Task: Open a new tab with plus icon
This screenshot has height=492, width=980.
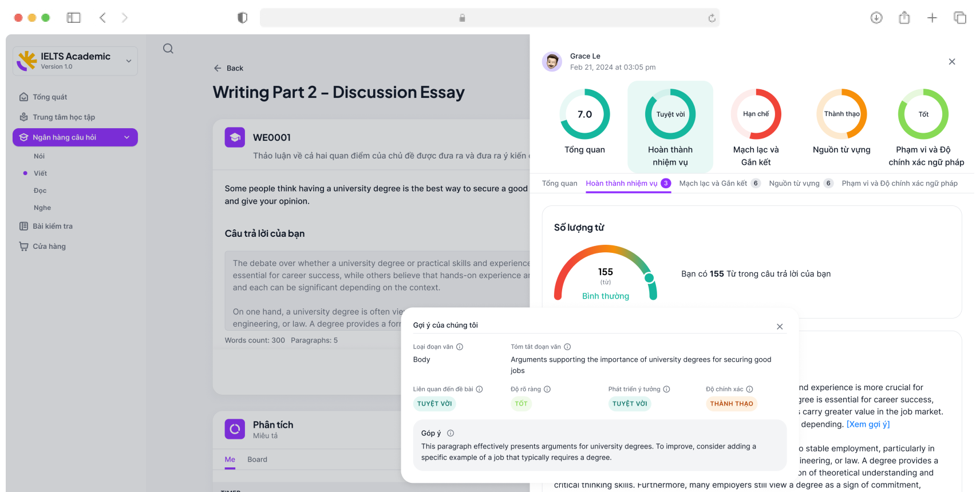Action: [x=932, y=18]
